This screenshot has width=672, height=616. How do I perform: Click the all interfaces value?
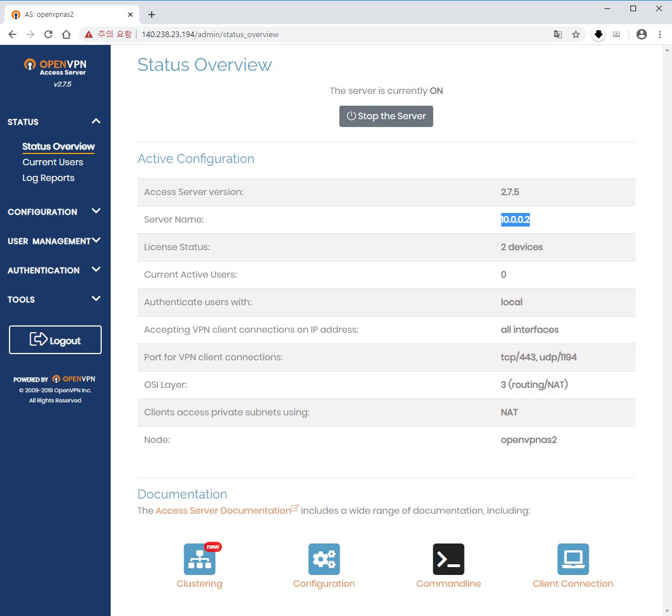(x=529, y=329)
